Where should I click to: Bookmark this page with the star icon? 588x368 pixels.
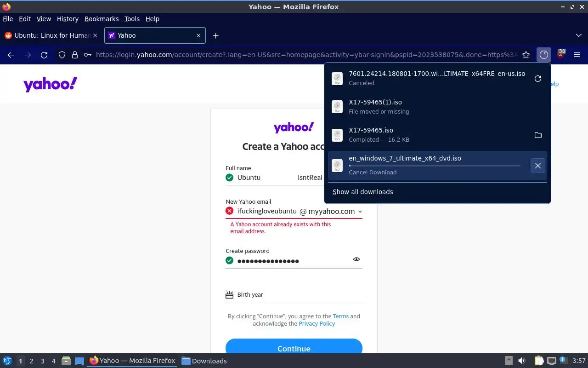point(526,55)
